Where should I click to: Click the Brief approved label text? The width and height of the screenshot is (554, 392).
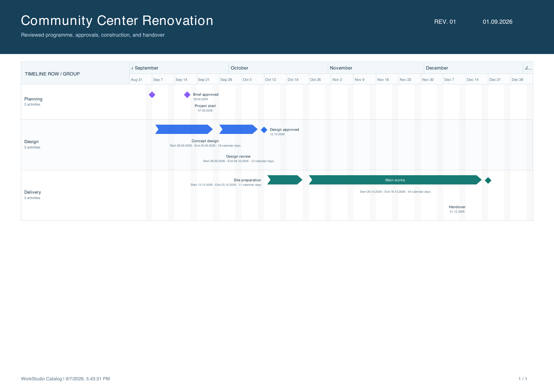pos(206,94)
